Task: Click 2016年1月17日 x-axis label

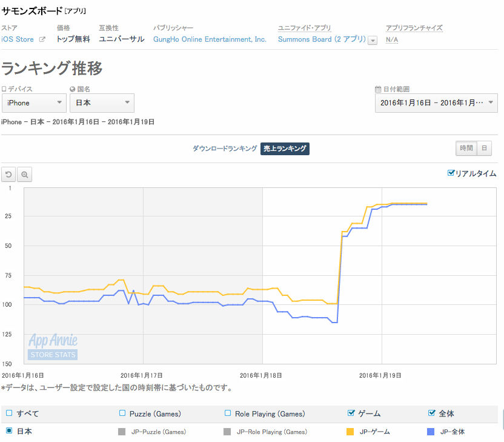Action: [x=141, y=375]
